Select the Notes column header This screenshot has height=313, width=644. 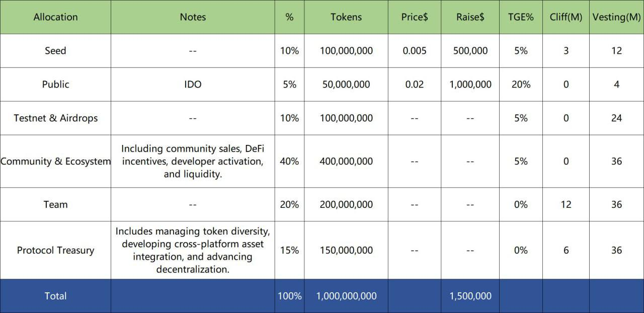(193, 17)
